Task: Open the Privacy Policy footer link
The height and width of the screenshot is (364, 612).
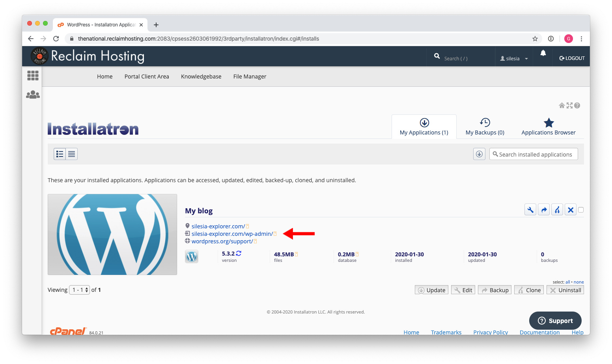Action: [491, 332]
